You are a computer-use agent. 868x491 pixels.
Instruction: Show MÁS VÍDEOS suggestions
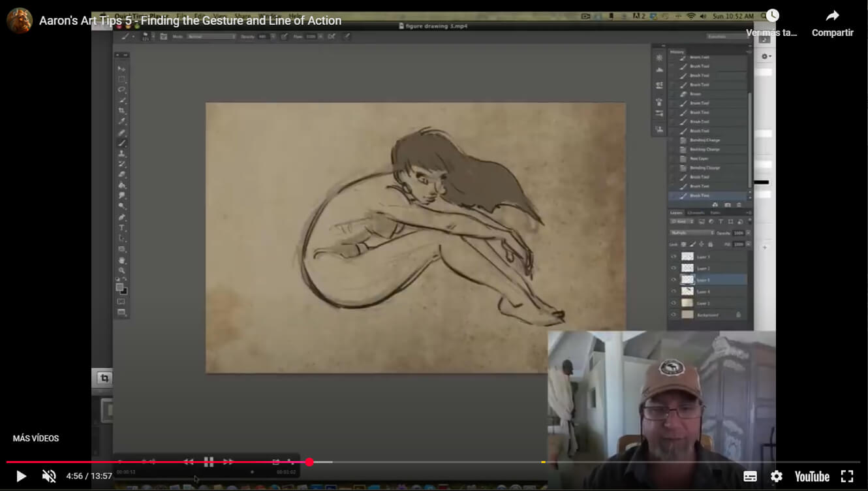(x=36, y=438)
